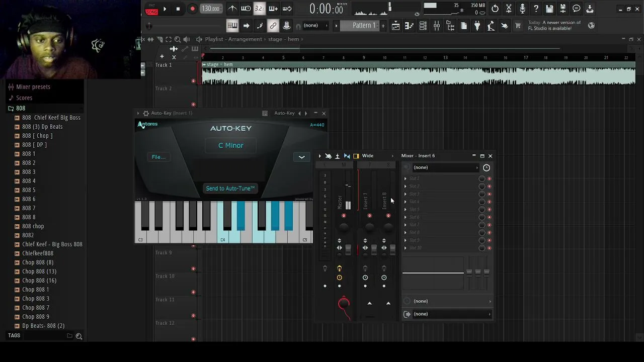Open the Scores browser item
This screenshot has height=362, width=644.
24,98
